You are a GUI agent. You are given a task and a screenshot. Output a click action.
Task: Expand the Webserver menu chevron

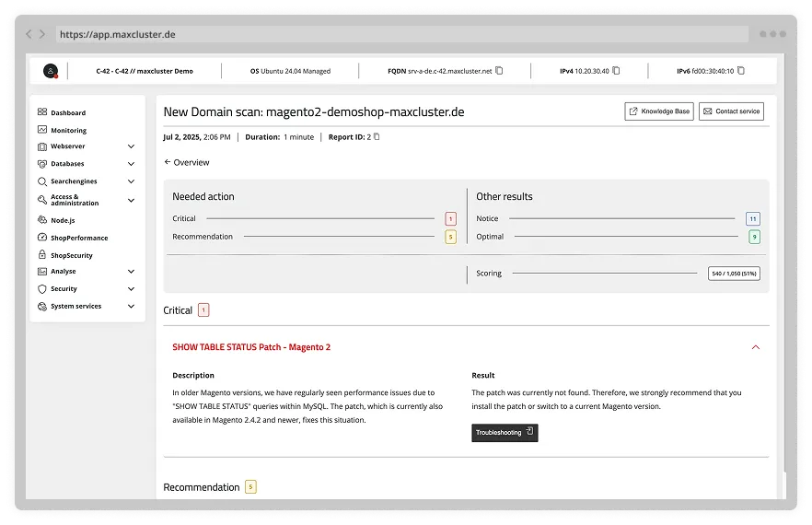click(x=131, y=146)
